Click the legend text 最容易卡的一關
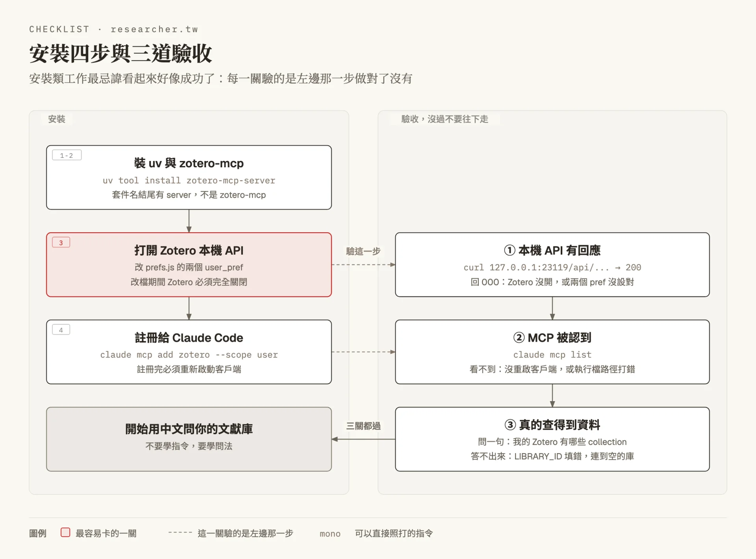 106,533
